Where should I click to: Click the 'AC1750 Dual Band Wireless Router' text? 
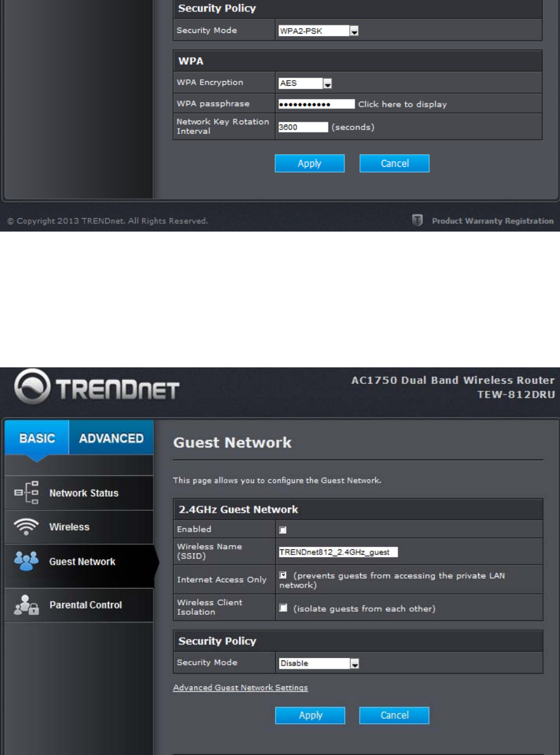[453, 380]
